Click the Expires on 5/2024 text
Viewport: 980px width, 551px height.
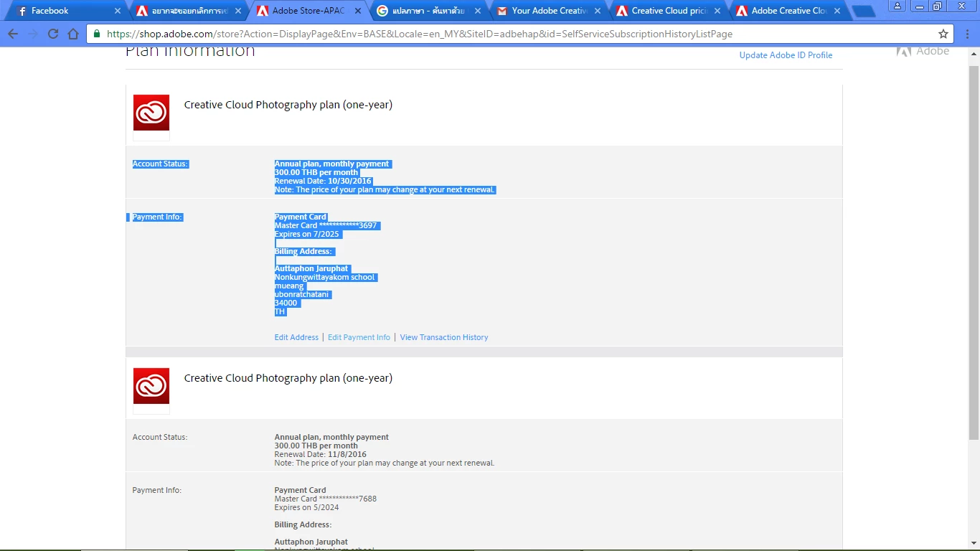[307, 507]
